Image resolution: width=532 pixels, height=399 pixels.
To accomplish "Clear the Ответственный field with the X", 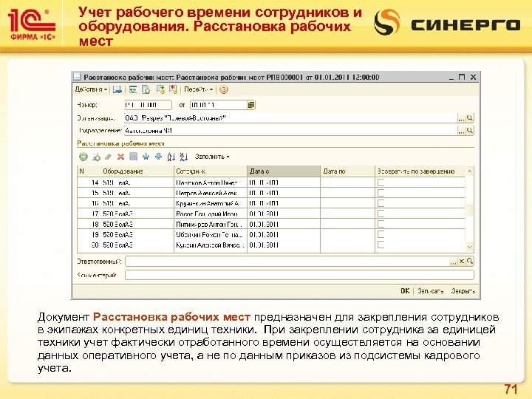I will coord(461,262).
